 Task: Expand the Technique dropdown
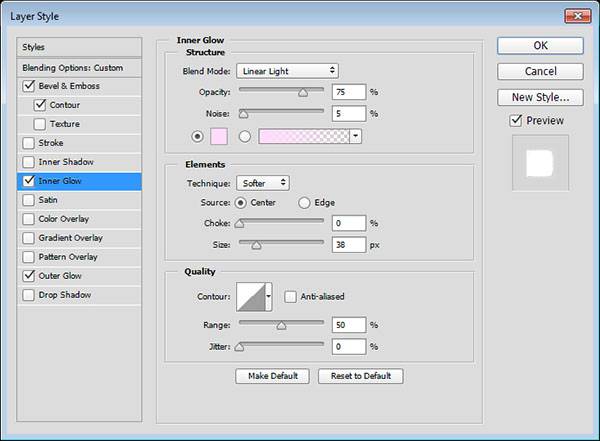[x=263, y=183]
